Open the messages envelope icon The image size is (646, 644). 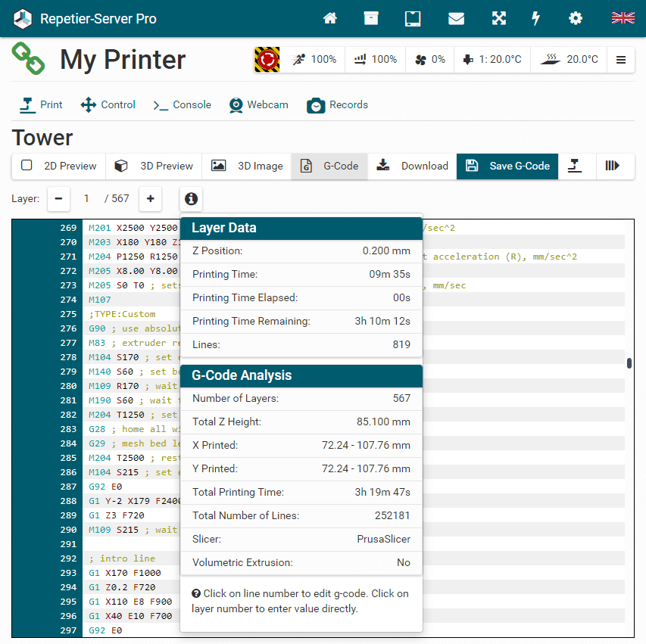tap(456, 19)
